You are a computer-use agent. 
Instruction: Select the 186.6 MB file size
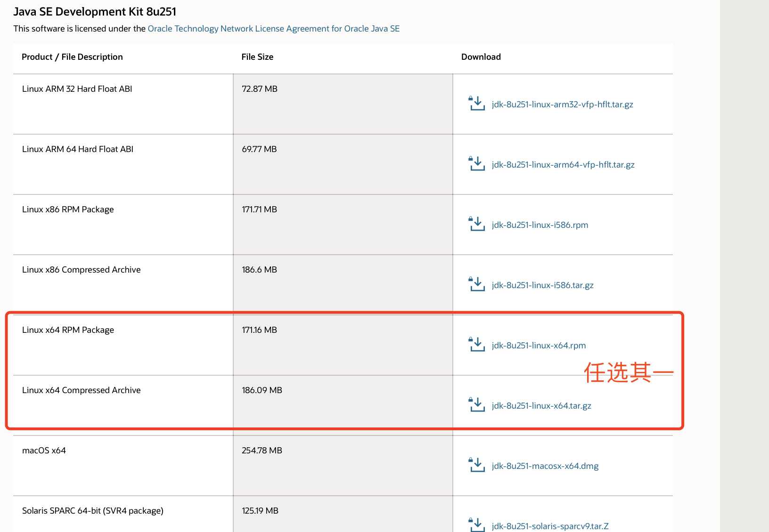tap(259, 270)
